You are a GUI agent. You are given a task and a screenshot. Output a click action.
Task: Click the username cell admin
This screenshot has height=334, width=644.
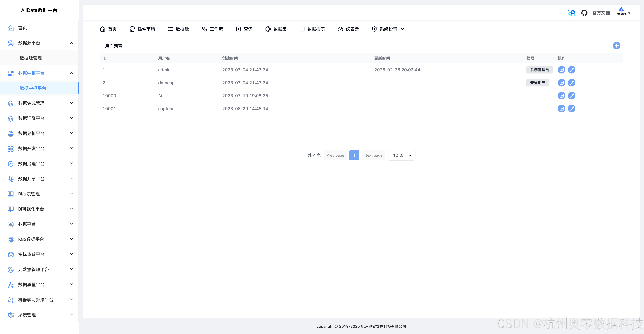tap(164, 70)
